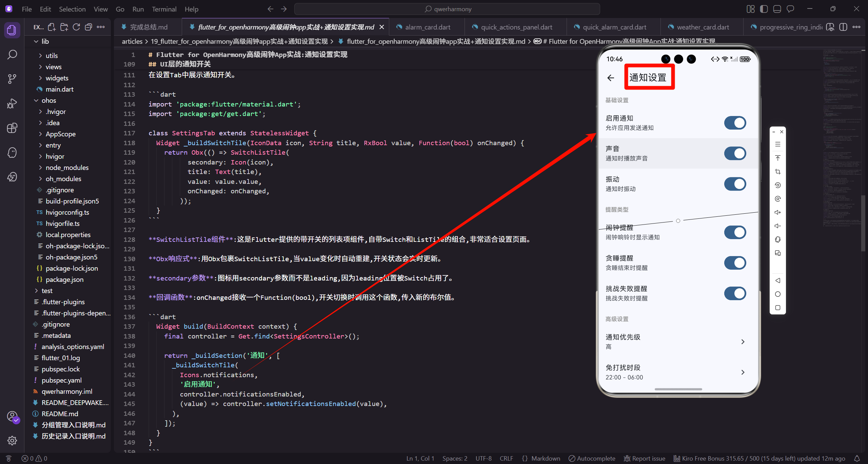Click the qwerharmony command center search box
Viewport: 868px width, 464px height.
click(447, 9)
